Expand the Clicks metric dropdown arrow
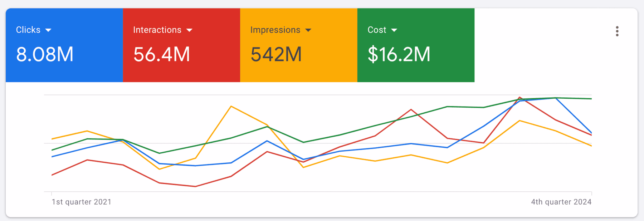This screenshot has width=644, height=221. [x=48, y=30]
